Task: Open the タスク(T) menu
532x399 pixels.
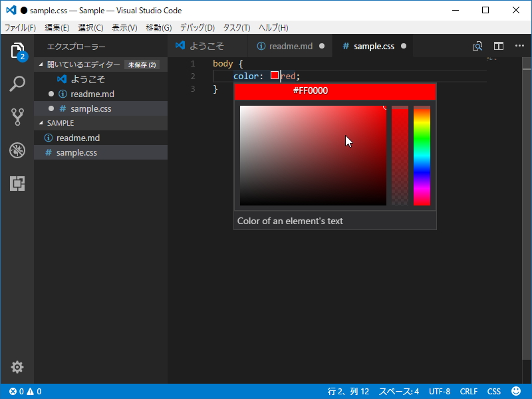Action: (x=237, y=27)
